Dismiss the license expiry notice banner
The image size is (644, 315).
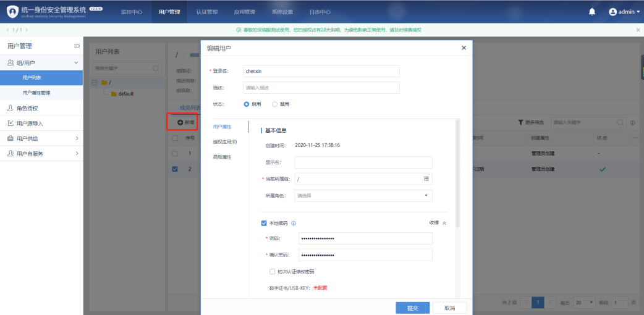pos(638,30)
